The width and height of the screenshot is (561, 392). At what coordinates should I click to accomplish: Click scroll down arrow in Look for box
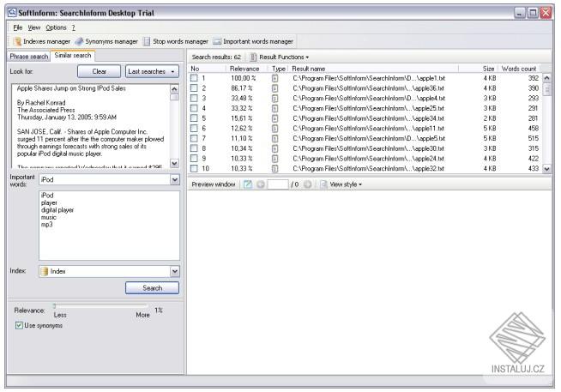174,164
